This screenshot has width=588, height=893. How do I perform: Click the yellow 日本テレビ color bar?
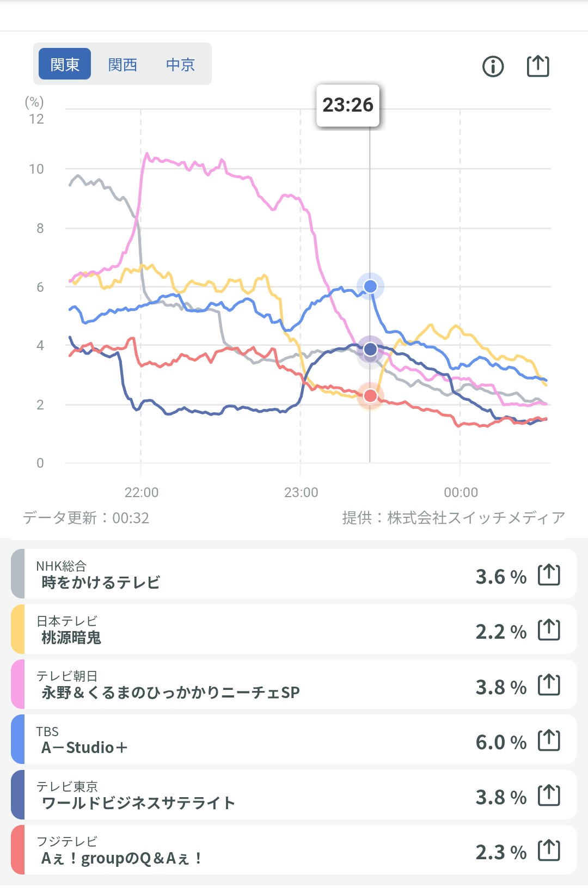tap(18, 629)
